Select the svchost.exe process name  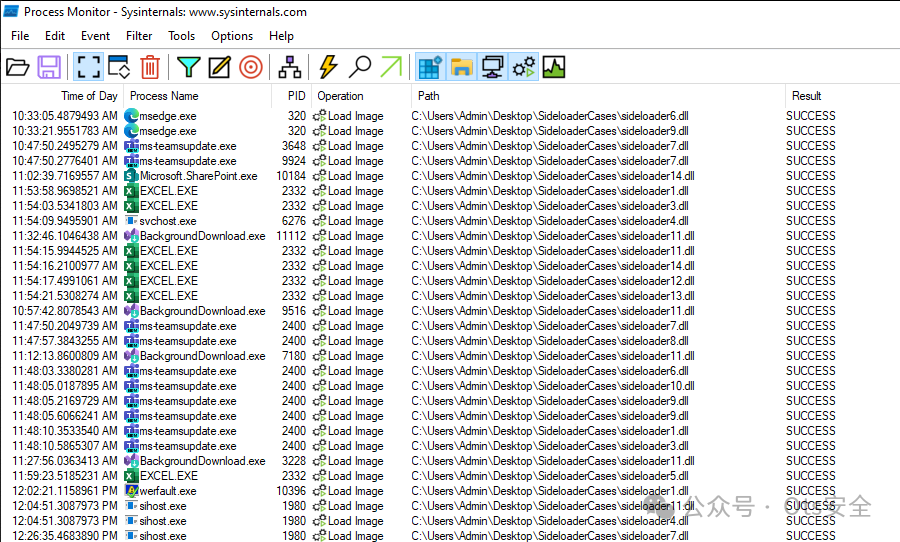pos(168,221)
